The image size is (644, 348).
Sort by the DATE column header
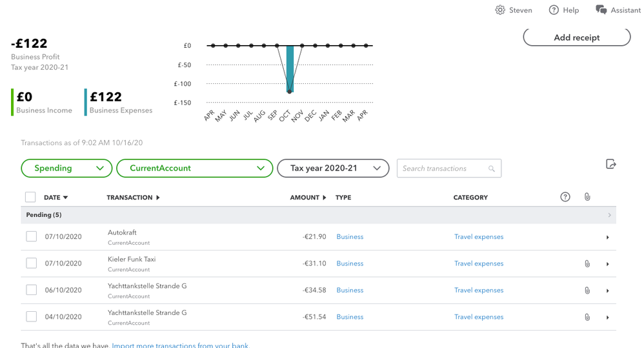pos(55,198)
